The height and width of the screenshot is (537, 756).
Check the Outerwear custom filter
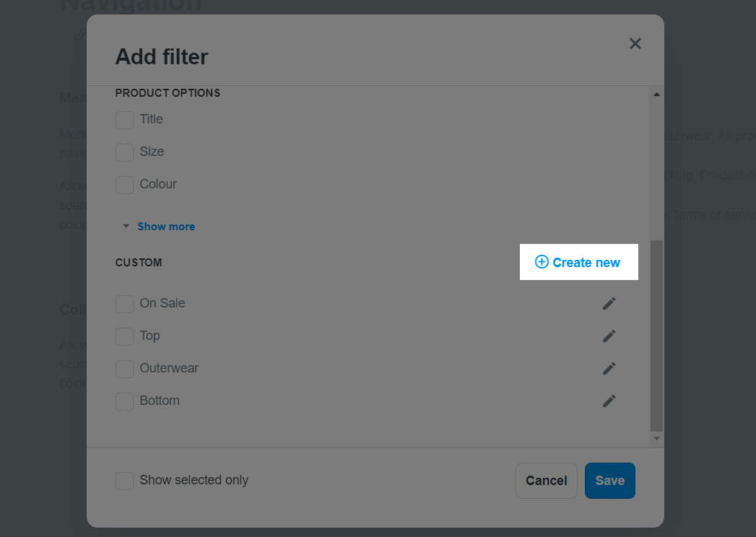(x=124, y=369)
